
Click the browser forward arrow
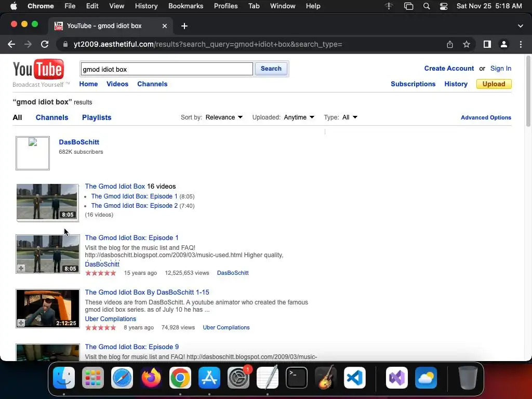click(28, 45)
